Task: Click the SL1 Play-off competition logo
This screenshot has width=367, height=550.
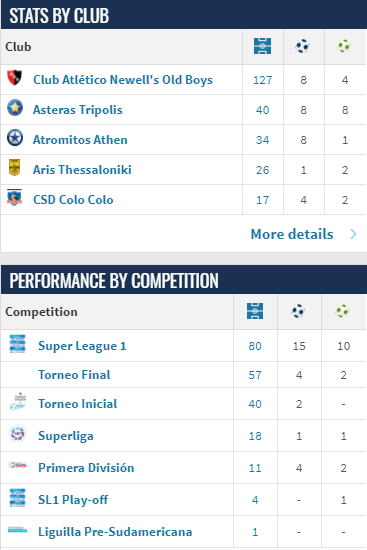Action: click(18, 497)
